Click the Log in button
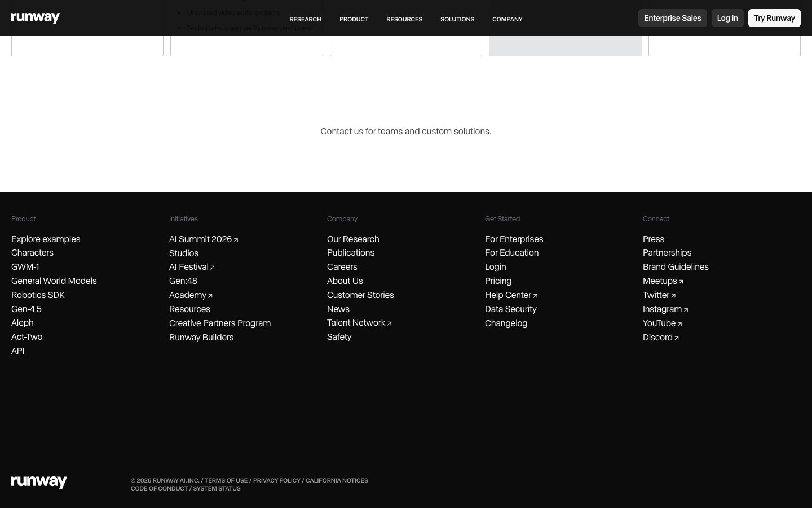The image size is (812, 508). [x=727, y=18]
